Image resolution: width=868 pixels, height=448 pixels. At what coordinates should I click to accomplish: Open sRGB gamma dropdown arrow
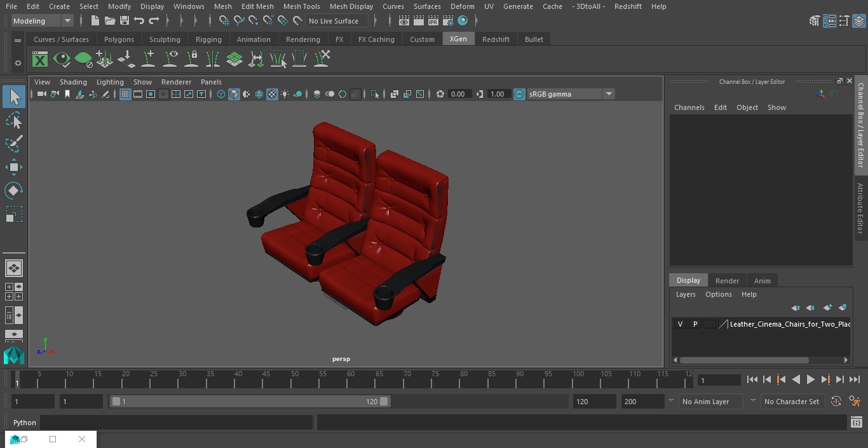(x=609, y=94)
